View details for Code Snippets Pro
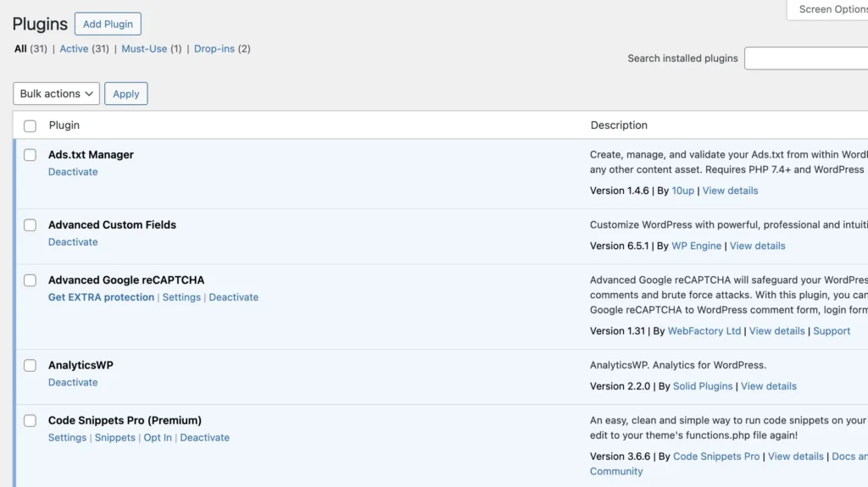The image size is (868, 487). 795,457
